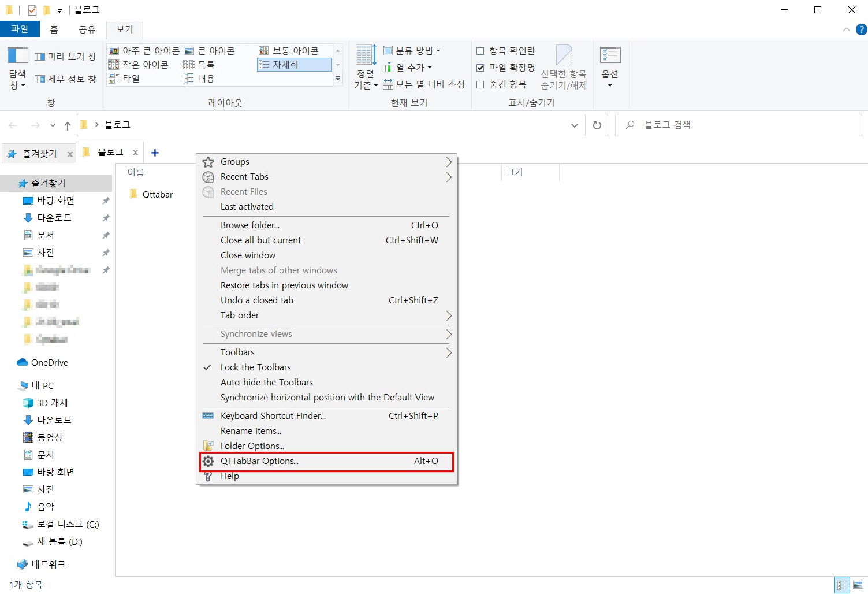868x594 pixels.
Task: Choose Browse folder... menu entry
Action: (x=327, y=225)
